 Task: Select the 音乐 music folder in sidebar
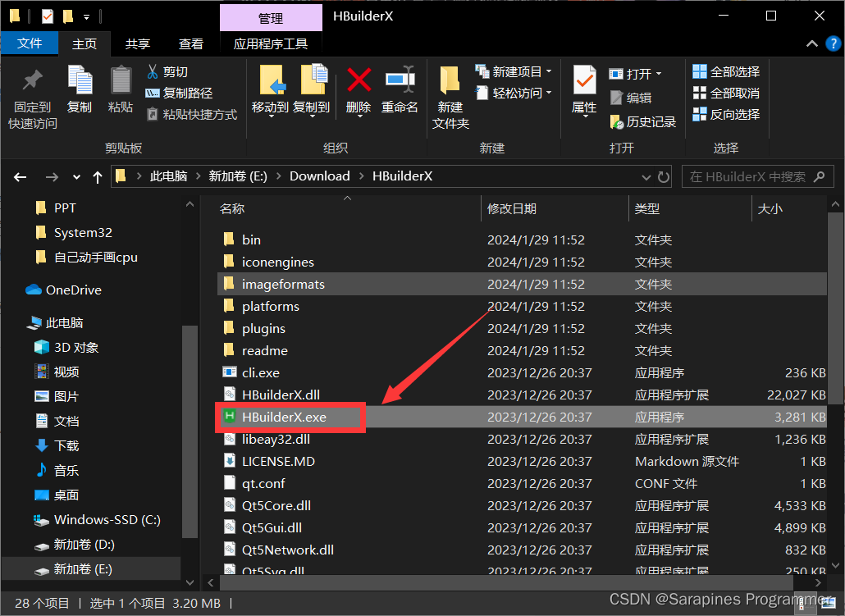coord(57,471)
